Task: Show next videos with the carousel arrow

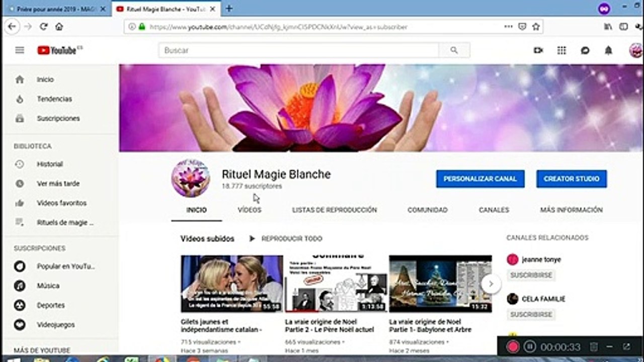Action: point(491,284)
